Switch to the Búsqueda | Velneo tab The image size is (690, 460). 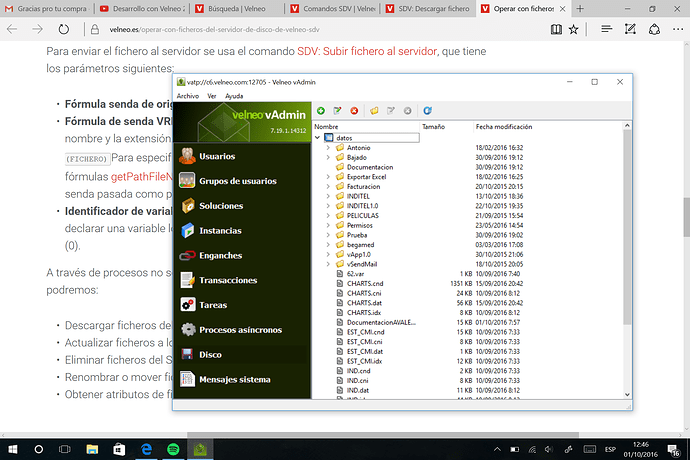click(238, 8)
